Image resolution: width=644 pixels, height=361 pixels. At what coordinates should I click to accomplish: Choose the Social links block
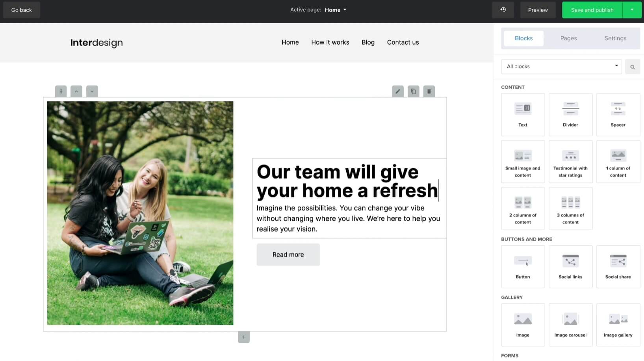coord(570,266)
